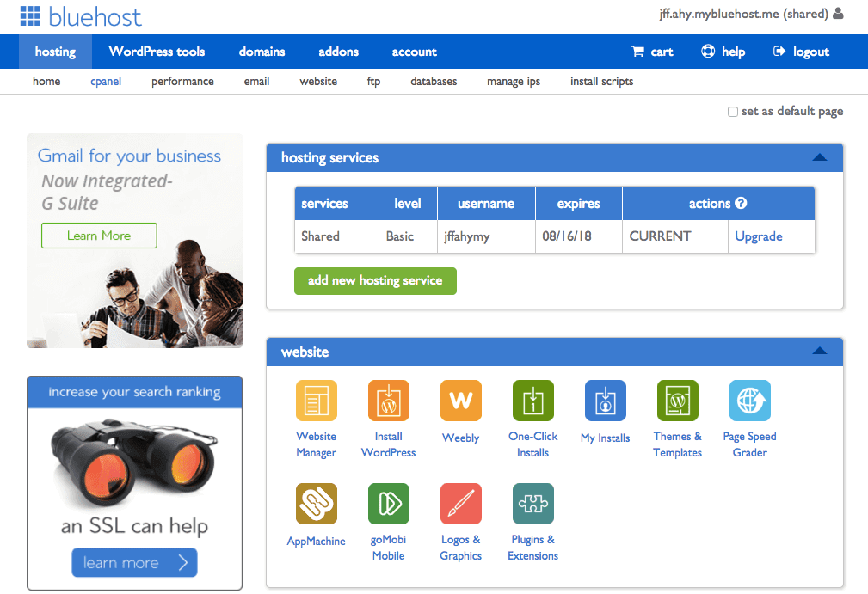Open the My Installs icon
868x594 pixels.
click(606, 401)
